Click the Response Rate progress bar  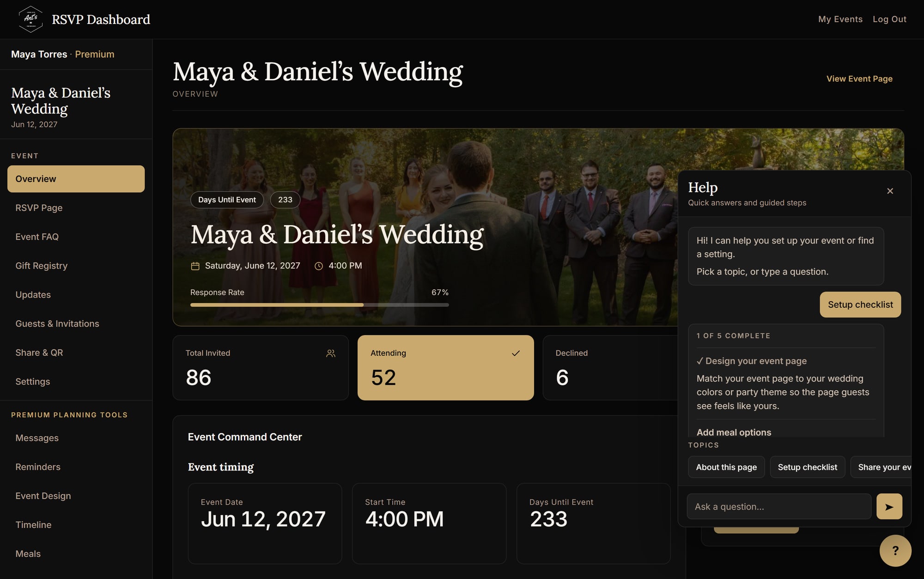pyautogui.click(x=320, y=305)
